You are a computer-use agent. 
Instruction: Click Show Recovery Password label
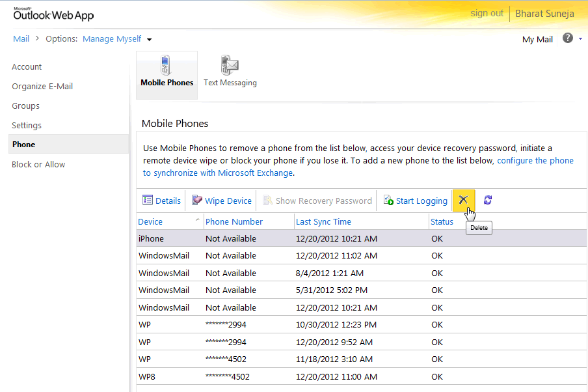click(x=324, y=201)
